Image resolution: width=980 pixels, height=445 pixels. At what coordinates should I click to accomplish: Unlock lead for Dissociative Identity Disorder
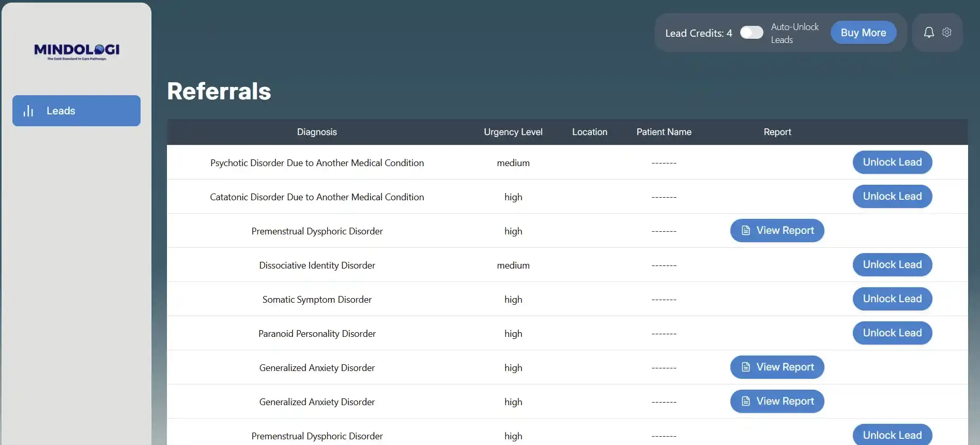pyautogui.click(x=892, y=265)
